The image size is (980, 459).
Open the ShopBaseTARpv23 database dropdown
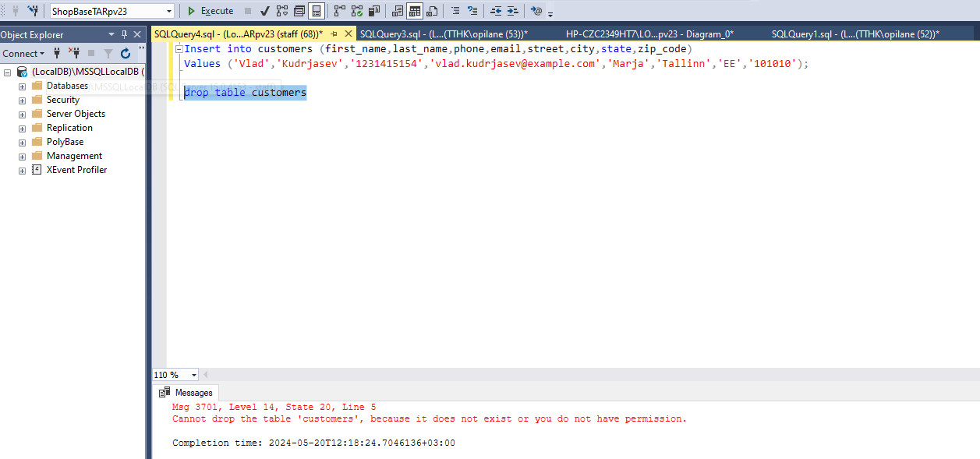point(169,11)
